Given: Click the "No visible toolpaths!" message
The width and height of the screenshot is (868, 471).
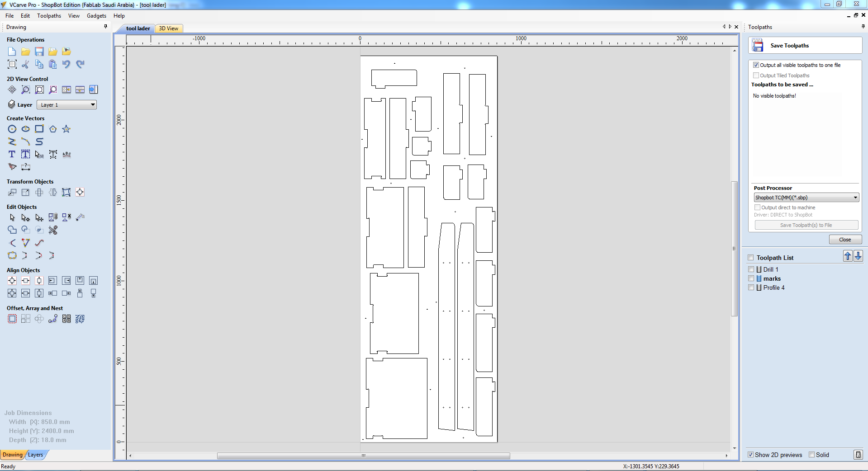Looking at the screenshot, I should pos(774,96).
